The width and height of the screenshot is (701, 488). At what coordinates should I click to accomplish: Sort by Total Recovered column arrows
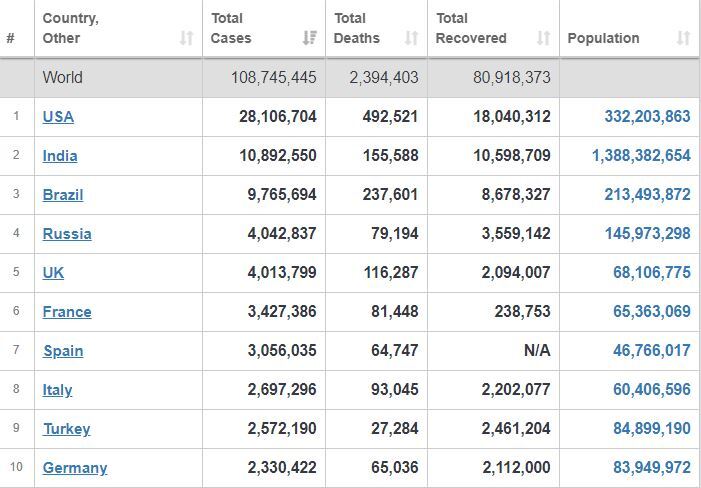(543, 38)
